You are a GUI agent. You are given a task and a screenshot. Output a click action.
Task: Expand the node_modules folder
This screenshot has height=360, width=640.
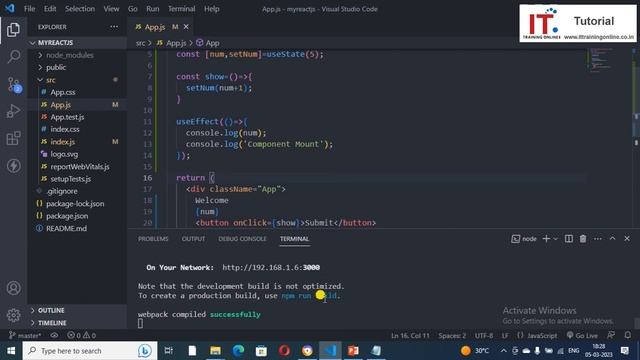77,55
